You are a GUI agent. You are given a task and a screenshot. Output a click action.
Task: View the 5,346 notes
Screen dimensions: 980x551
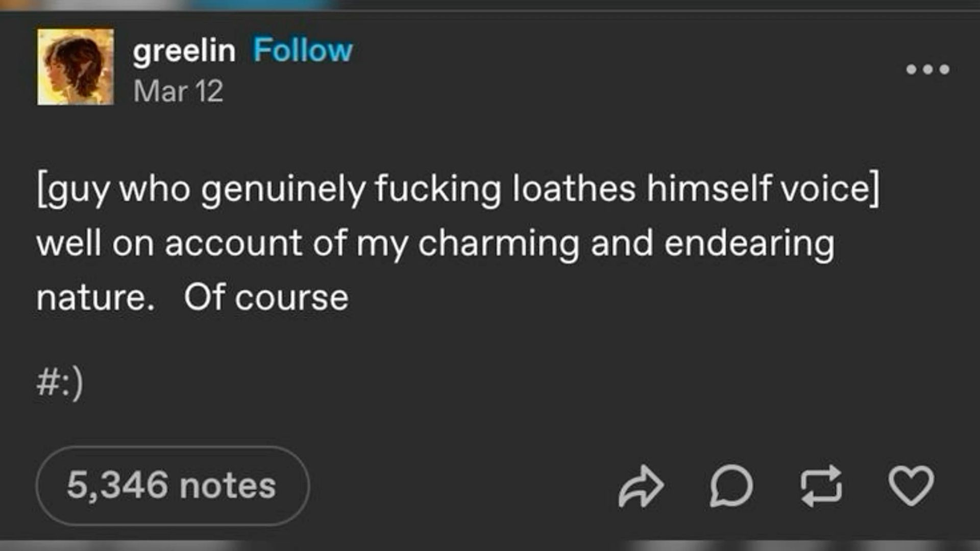pyautogui.click(x=172, y=485)
